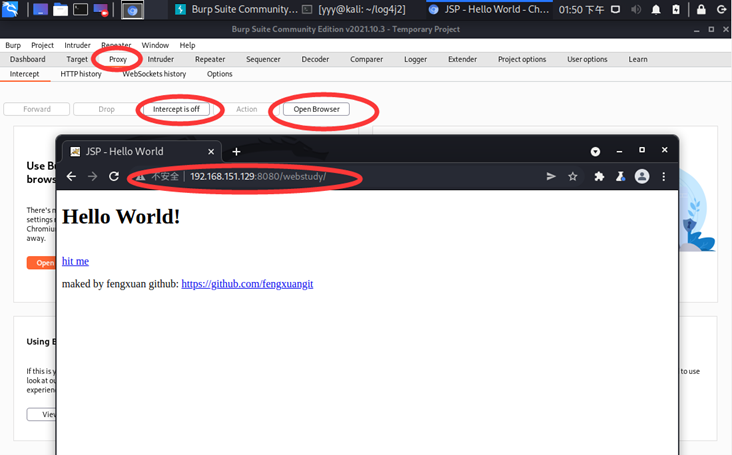
Task: Go forward in the browser
Action: click(x=92, y=176)
